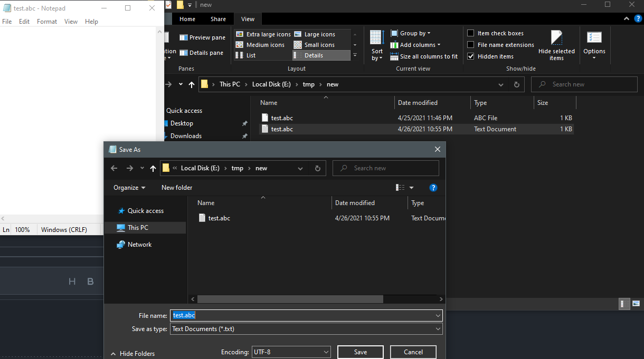Viewport: 644px width, 359px height.
Task: Open Notepad's Format menu
Action: coord(46,21)
